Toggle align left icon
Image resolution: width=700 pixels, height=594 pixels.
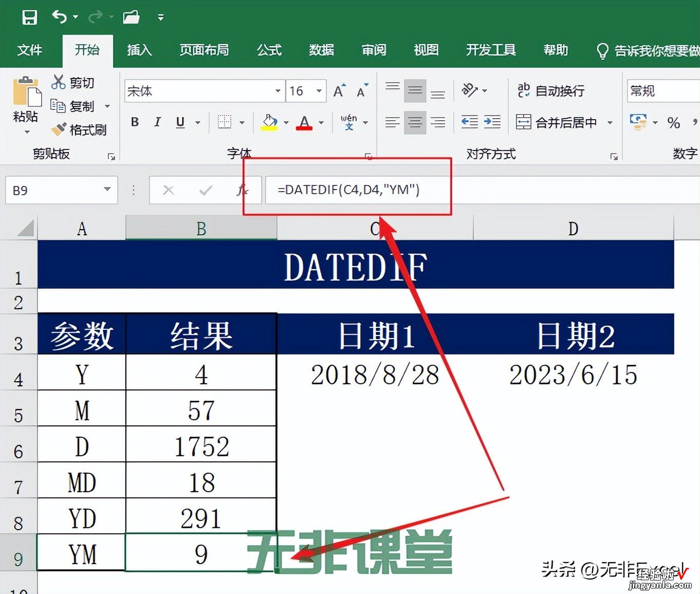[393, 122]
